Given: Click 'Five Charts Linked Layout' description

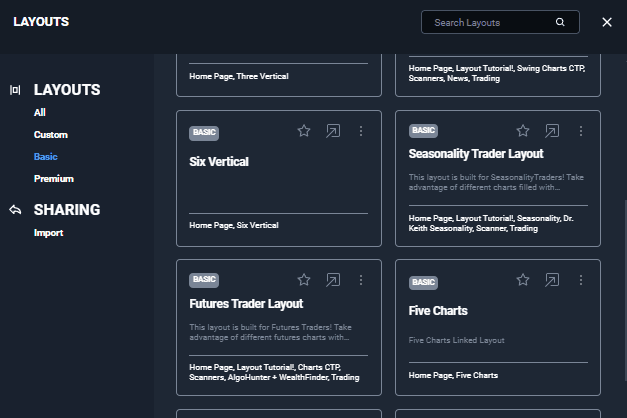Looking at the screenshot, I should click(x=456, y=340).
